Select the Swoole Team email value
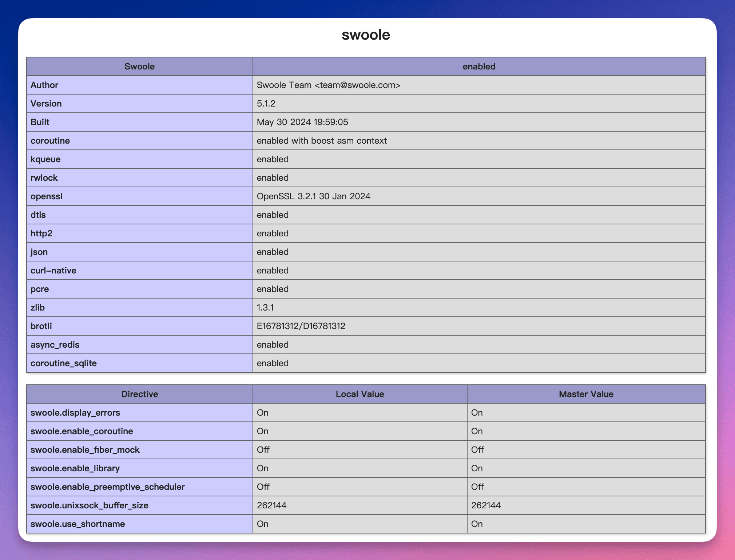This screenshot has width=735, height=560. click(329, 85)
